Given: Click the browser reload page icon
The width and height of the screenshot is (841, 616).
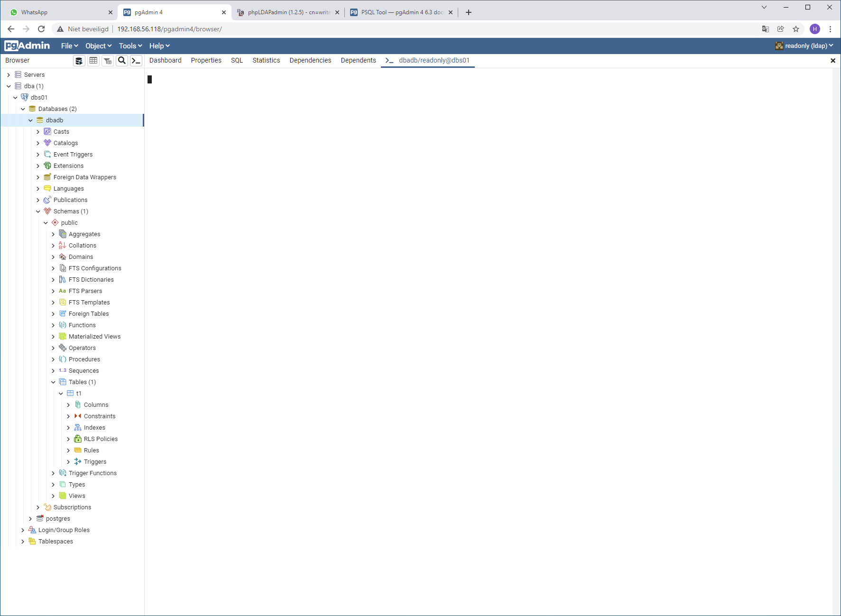Looking at the screenshot, I should [x=41, y=29].
